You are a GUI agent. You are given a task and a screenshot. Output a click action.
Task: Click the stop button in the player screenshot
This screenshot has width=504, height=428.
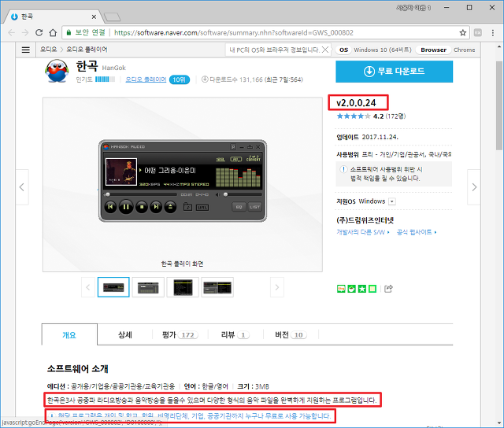[x=142, y=207]
